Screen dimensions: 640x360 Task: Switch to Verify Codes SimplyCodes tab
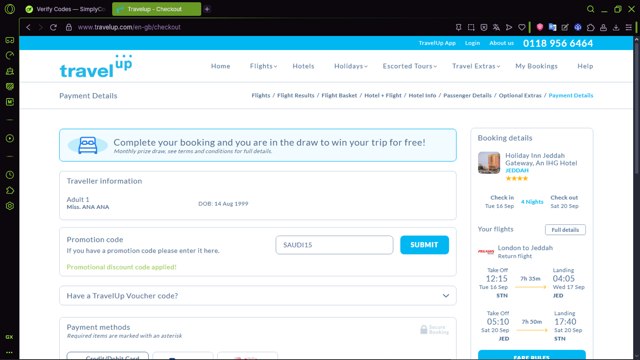click(x=65, y=9)
